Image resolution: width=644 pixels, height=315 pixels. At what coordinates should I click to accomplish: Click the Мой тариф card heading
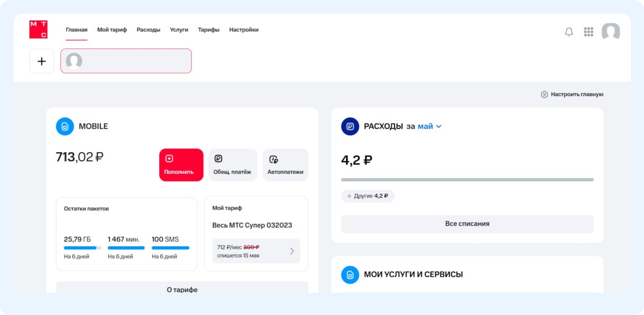tap(227, 208)
